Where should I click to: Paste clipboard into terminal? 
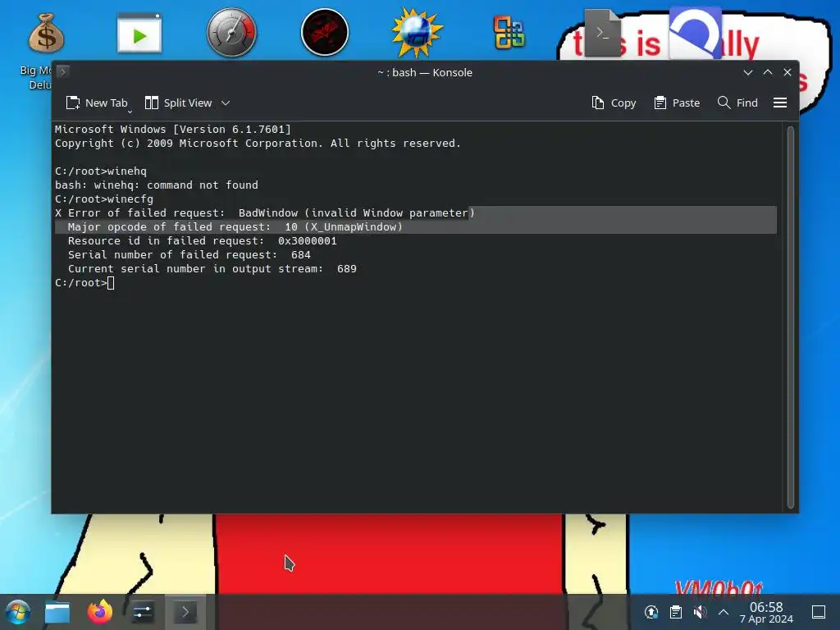[x=677, y=103]
